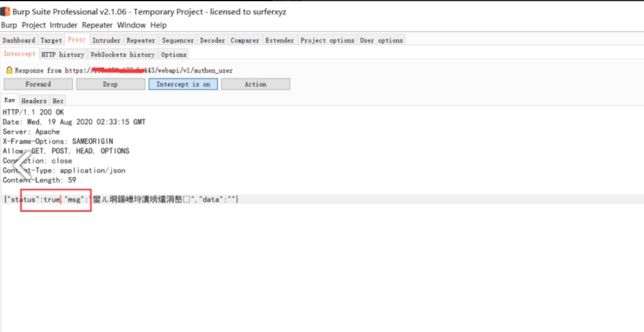Click the left chevron arrow overlay

click(23, 165)
